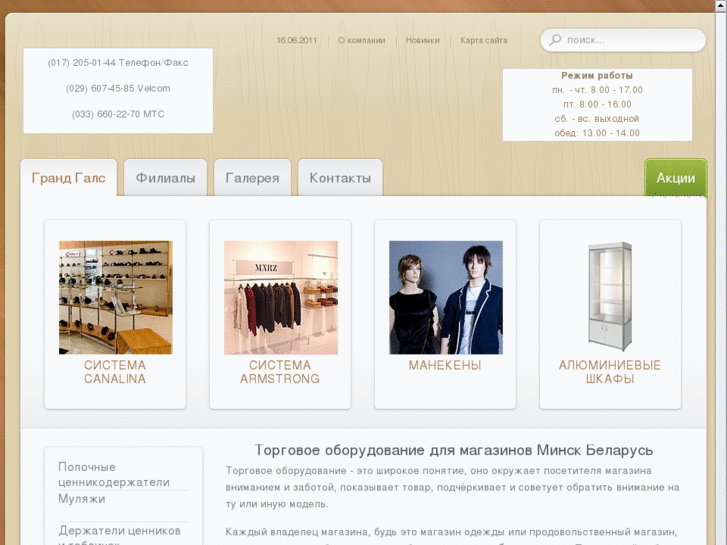The image size is (727, 545).
Task: Switch to the Филиалы tab
Action: (166, 178)
